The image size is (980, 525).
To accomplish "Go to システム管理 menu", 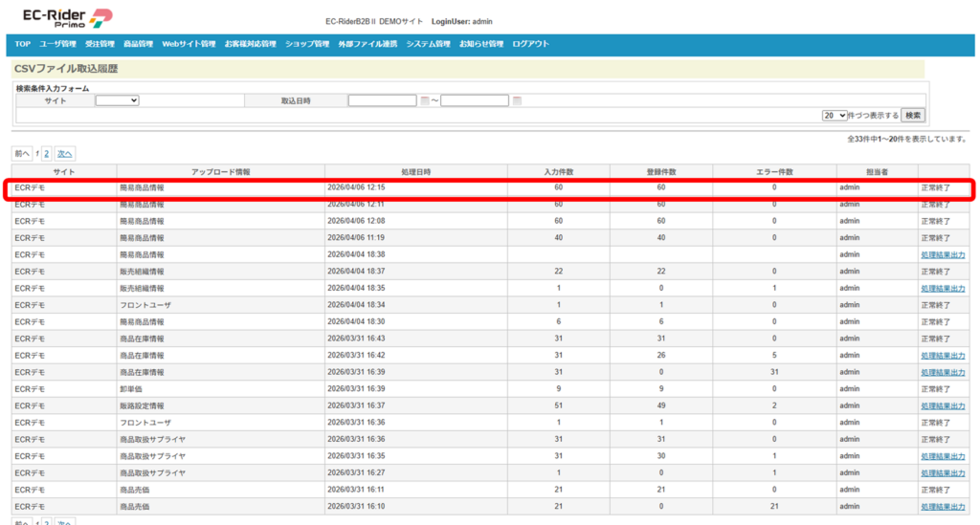I will pyautogui.click(x=428, y=44).
